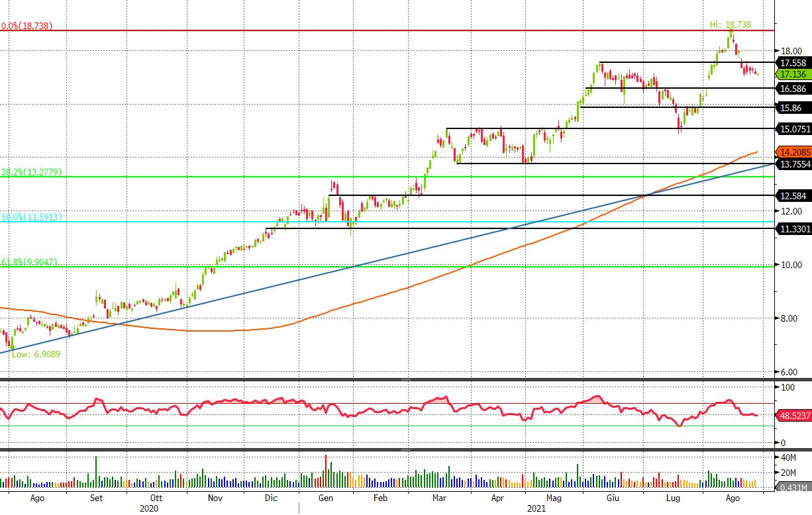Click the 16.586 support level tag

[794, 88]
